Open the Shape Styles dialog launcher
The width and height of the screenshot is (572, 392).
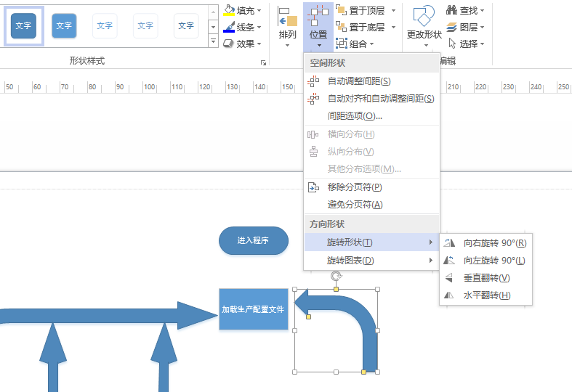(x=263, y=62)
